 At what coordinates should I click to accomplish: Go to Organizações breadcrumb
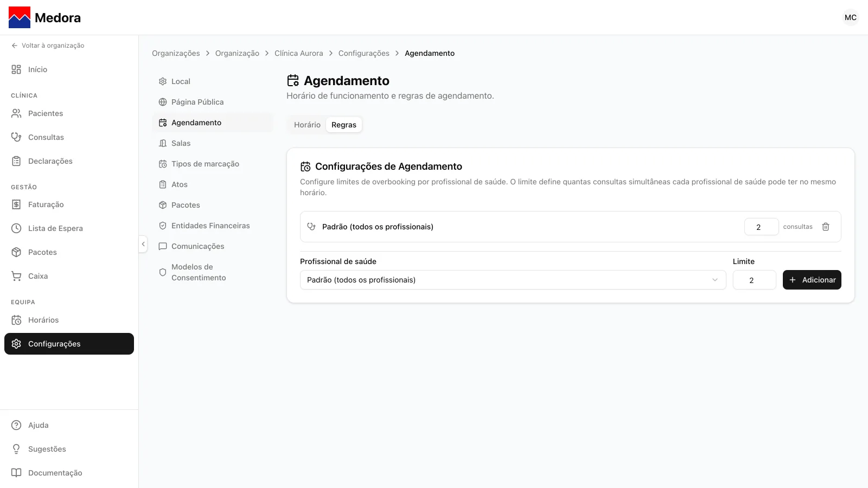(176, 53)
